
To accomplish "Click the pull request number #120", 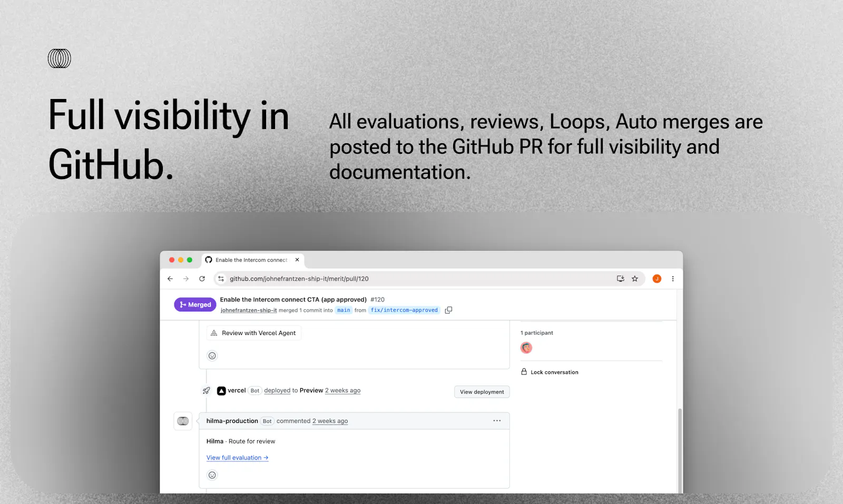I will click(x=378, y=299).
